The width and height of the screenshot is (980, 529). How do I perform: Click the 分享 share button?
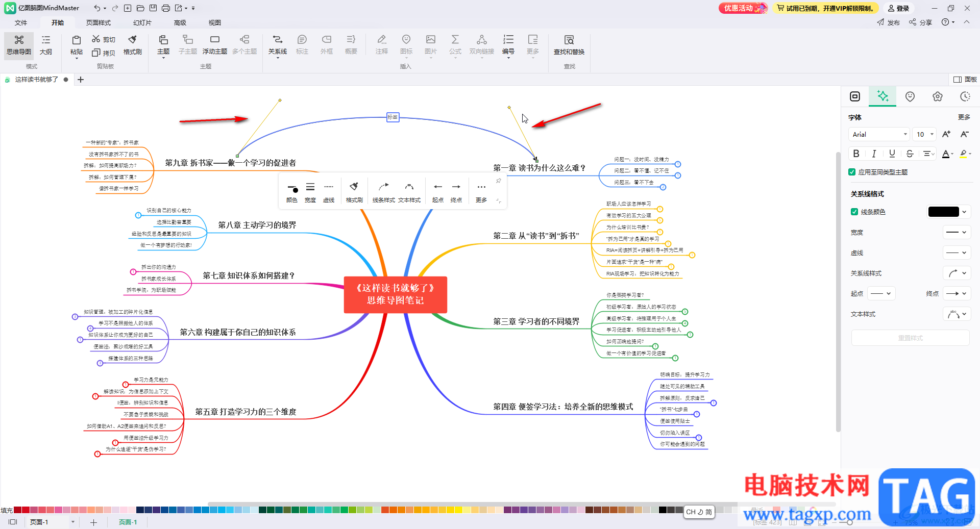click(x=921, y=22)
